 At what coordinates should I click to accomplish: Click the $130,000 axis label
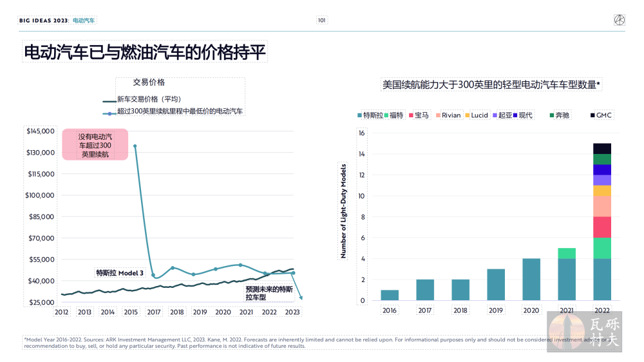click(x=40, y=153)
